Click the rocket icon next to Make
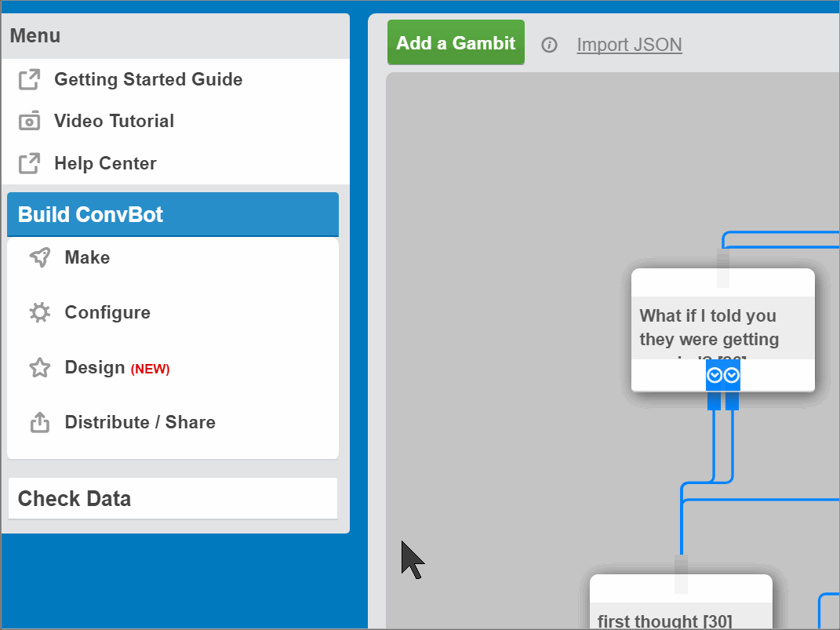Screen dimensions: 840x630 click(40, 257)
